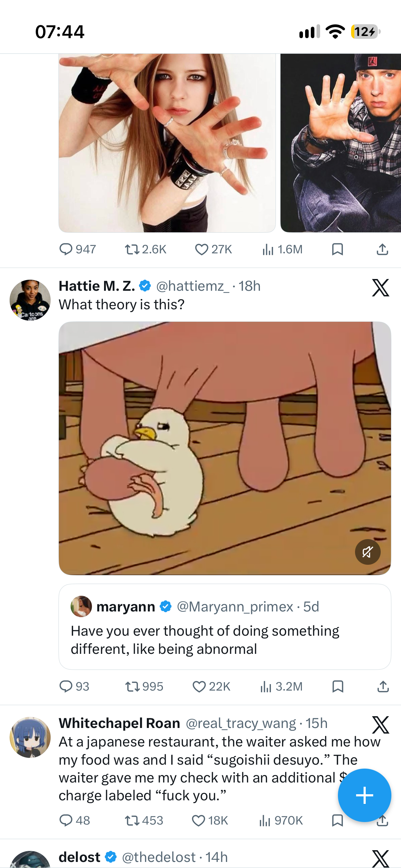Retweet the Hattie M. Z. post with 995 reposts
This screenshot has width=401, height=868.
[x=144, y=686]
